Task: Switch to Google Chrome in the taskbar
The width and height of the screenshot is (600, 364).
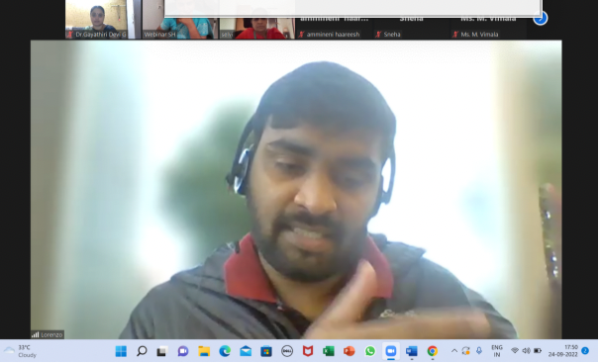Action: tap(433, 351)
